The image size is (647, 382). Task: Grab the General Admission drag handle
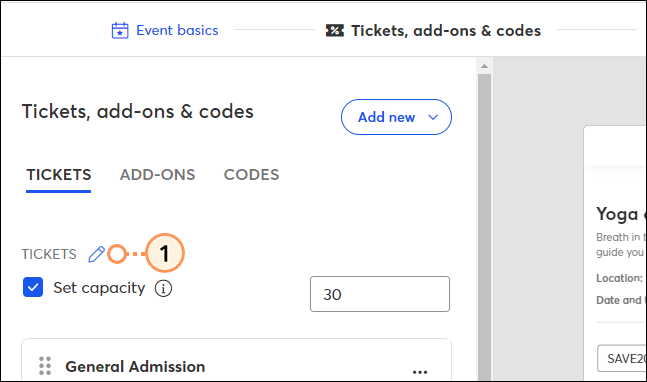(45, 366)
